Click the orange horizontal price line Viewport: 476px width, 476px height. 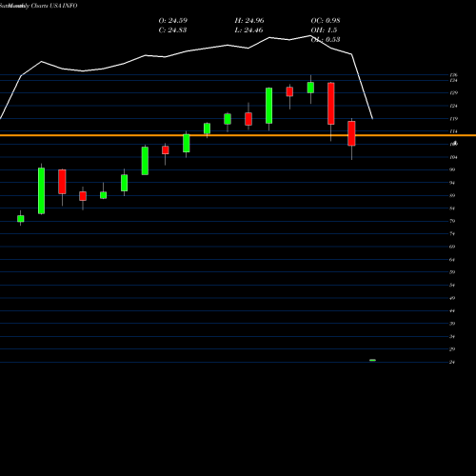(x=238, y=135)
